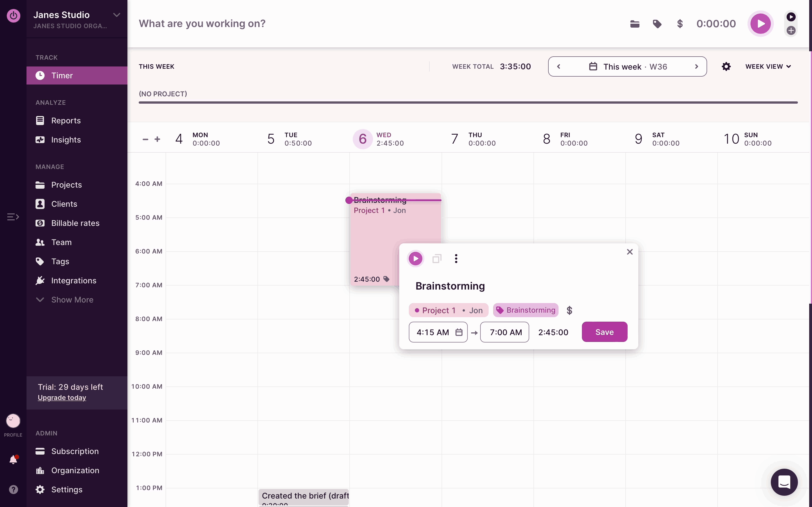Duplicate entry icon in Brainstorming popup
The height and width of the screenshot is (507, 812).
point(436,259)
